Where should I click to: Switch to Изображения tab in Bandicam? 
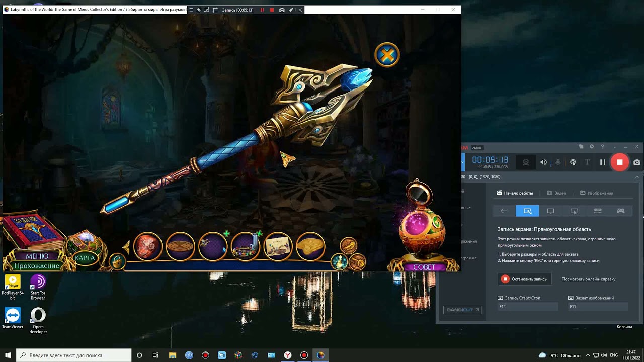pos(597,193)
